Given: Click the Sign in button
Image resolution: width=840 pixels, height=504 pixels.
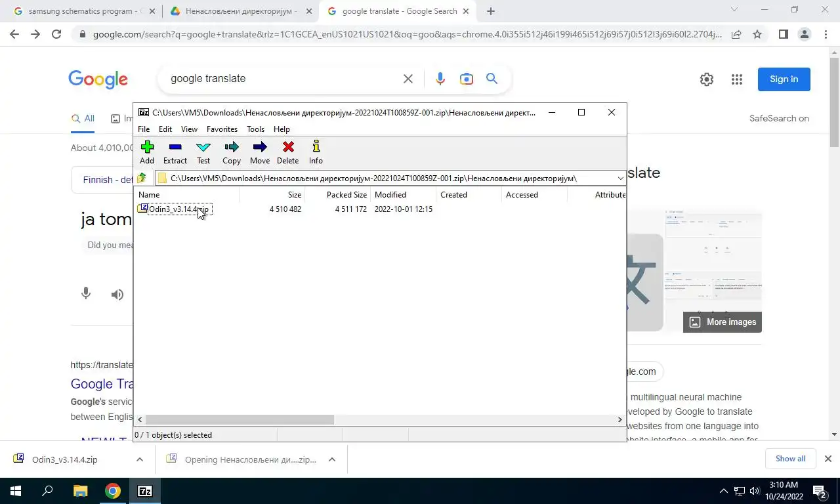Looking at the screenshot, I should (784, 79).
